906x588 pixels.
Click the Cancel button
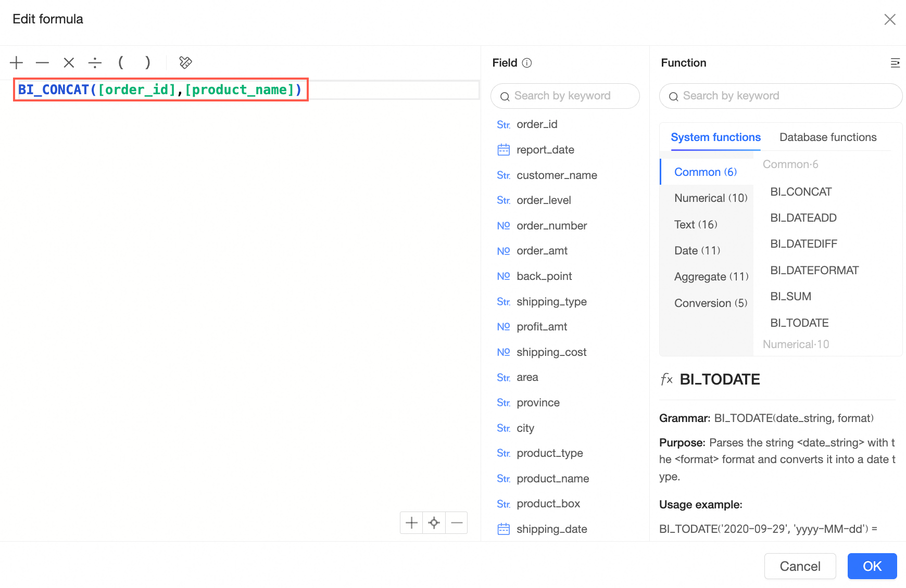click(800, 566)
